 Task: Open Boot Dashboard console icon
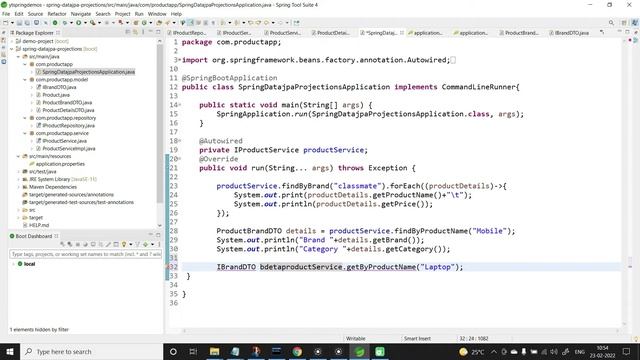pos(93,244)
